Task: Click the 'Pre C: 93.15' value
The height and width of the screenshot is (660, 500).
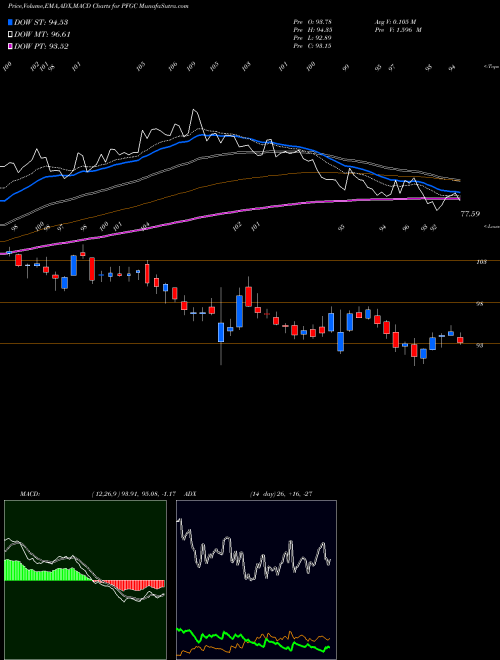Action: (x=312, y=46)
